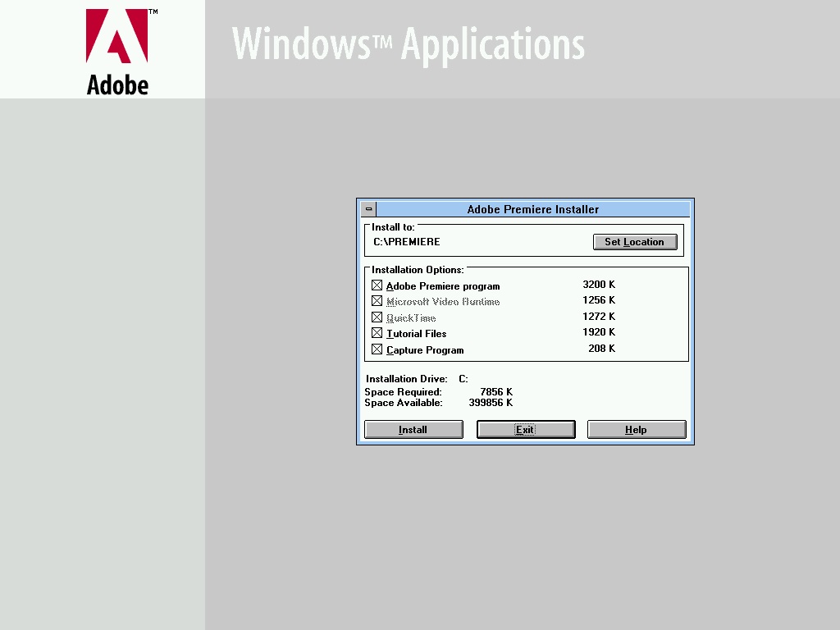Click the Set Location button
The width and height of the screenshot is (840, 630).
pos(635,242)
